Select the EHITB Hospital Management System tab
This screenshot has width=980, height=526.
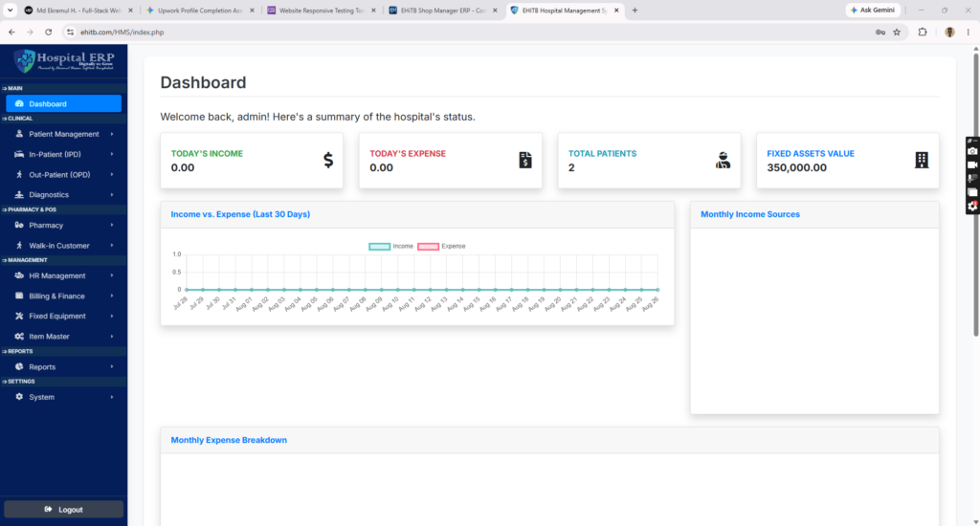coord(563,10)
